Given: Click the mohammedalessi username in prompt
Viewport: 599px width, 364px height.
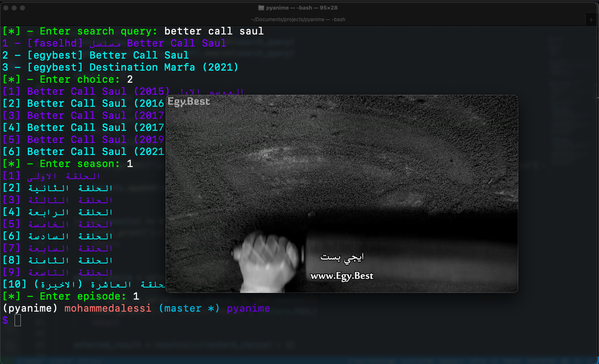Looking at the screenshot, I should pos(108,308).
